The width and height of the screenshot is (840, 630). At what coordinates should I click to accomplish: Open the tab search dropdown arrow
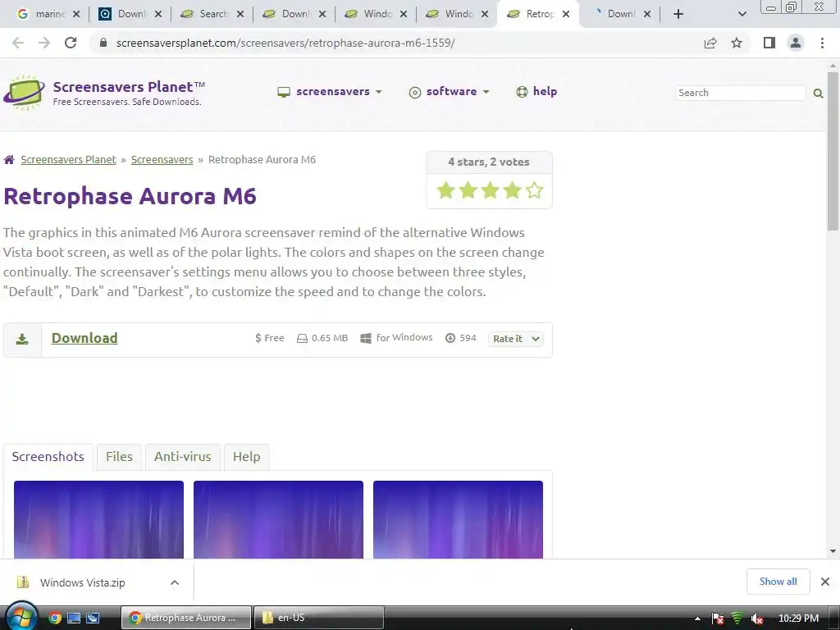(742, 14)
